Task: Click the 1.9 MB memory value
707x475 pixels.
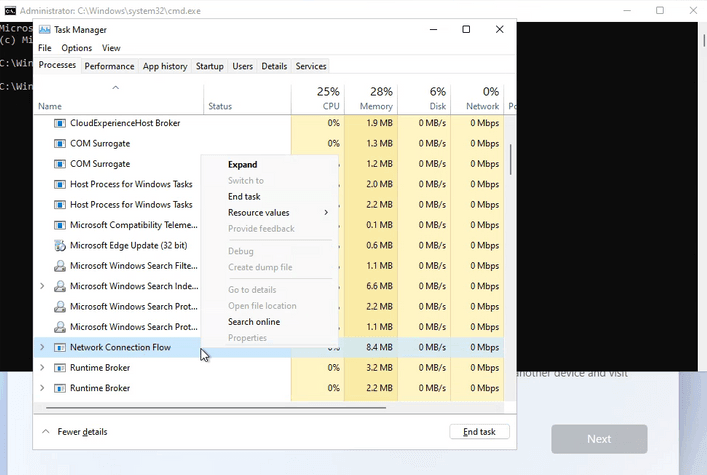Action: coord(379,123)
